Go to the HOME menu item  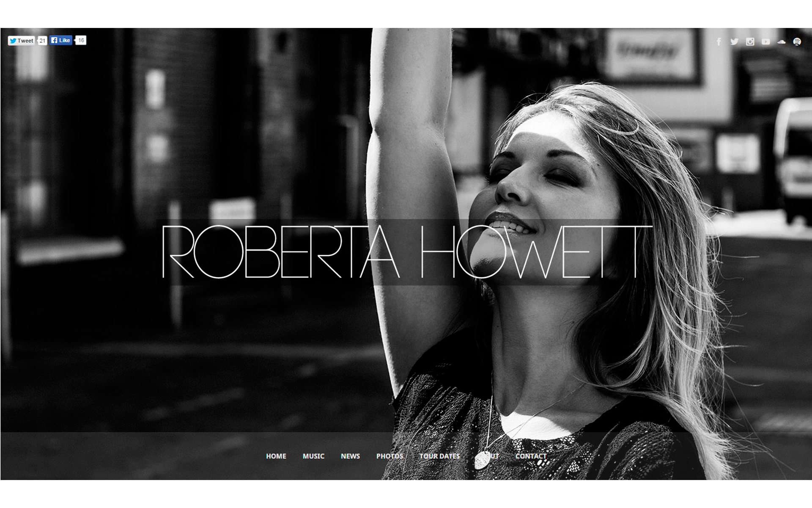pyautogui.click(x=276, y=456)
